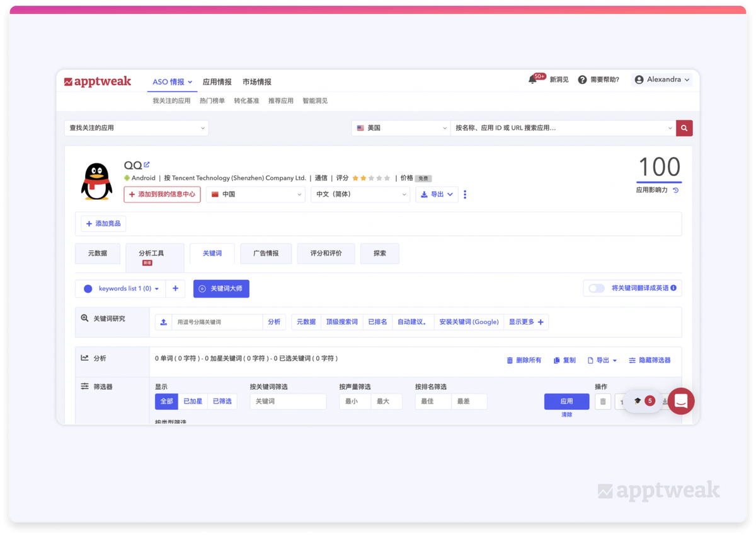Click 删除所有 link
Image resolution: width=756 pixels, height=536 pixels.
coord(524,360)
